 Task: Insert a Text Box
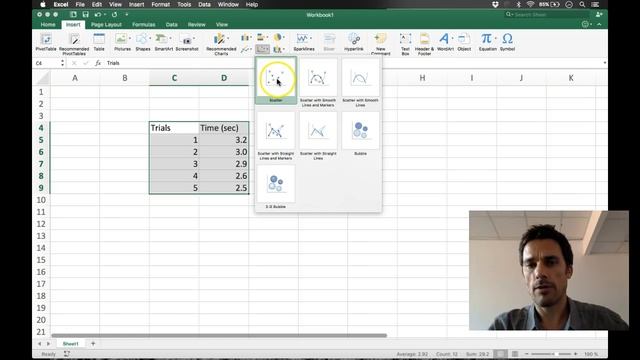point(405,44)
